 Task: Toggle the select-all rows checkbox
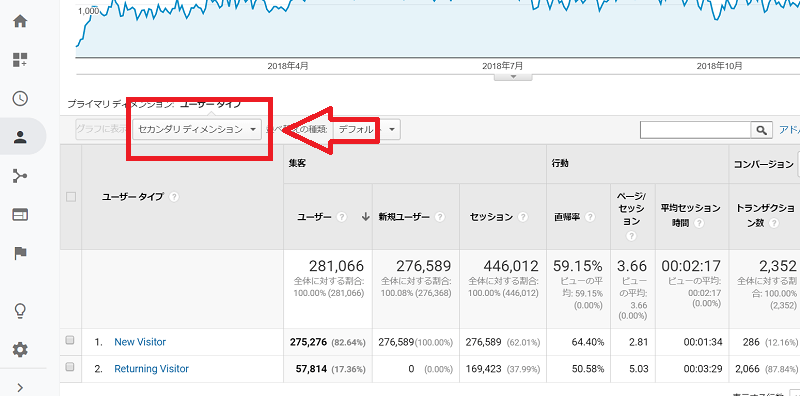tap(71, 197)
